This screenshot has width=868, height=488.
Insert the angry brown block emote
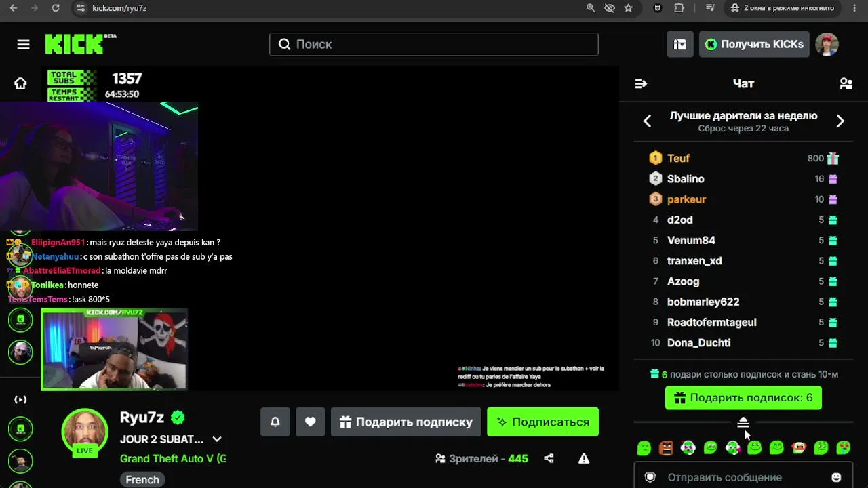point(666,447)
